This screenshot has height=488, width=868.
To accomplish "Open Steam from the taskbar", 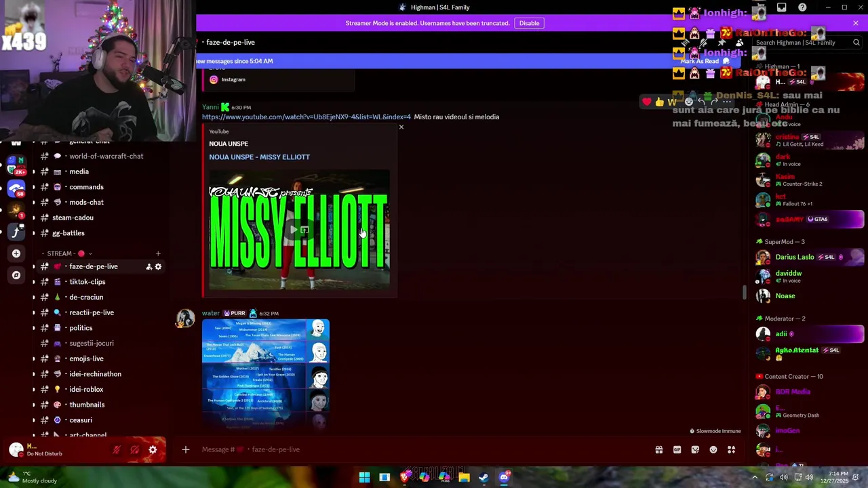I will click(484, 477).
